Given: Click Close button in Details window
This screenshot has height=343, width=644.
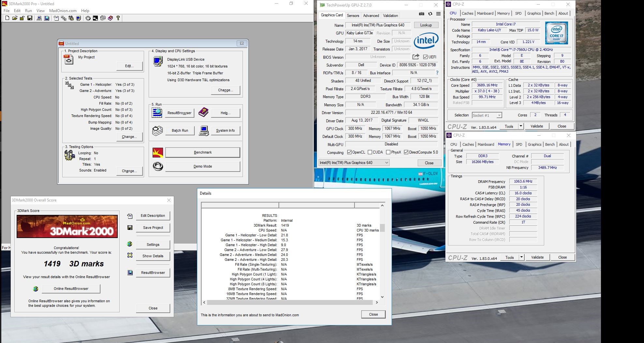Looking at the screenshot, I should (x=373, y=314).
